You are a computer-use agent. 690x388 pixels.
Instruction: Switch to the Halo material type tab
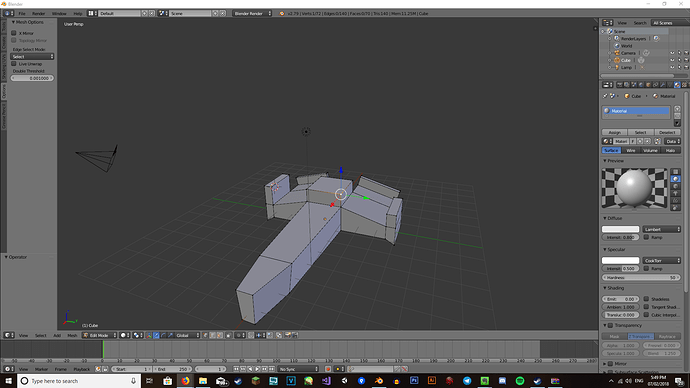click(670, 150)
